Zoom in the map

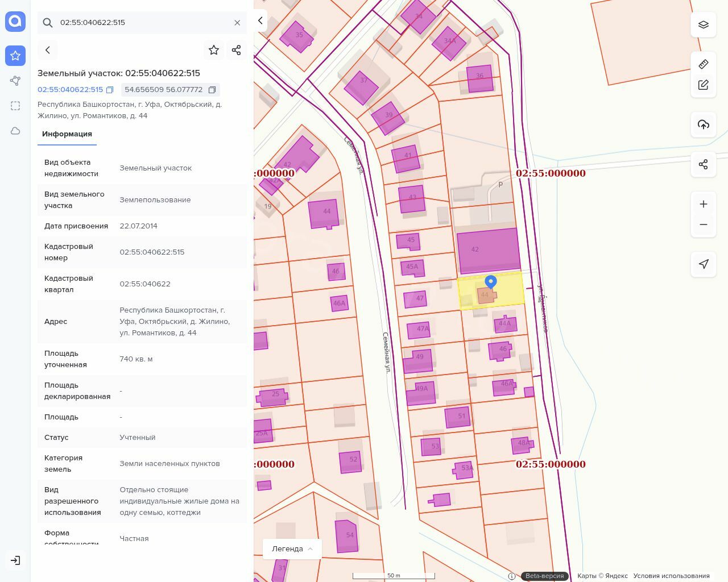pyautogui.click(x=704, y=204)
